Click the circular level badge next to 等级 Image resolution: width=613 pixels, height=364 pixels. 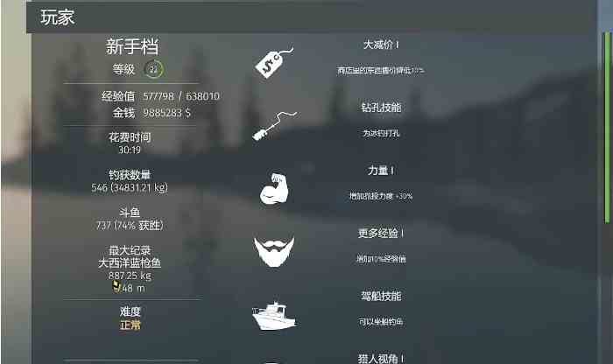pyautogui.click(x=153, y=69)
